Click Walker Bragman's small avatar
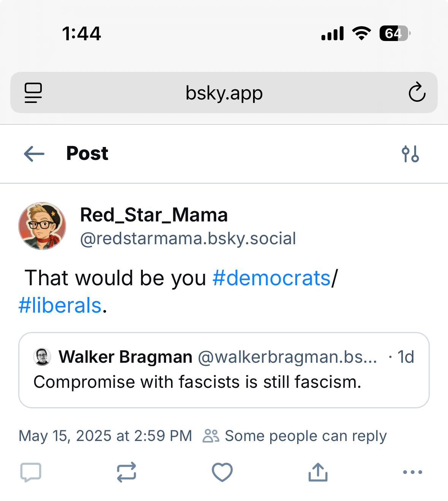The image size is (448, 501). (x=42, y=357)
